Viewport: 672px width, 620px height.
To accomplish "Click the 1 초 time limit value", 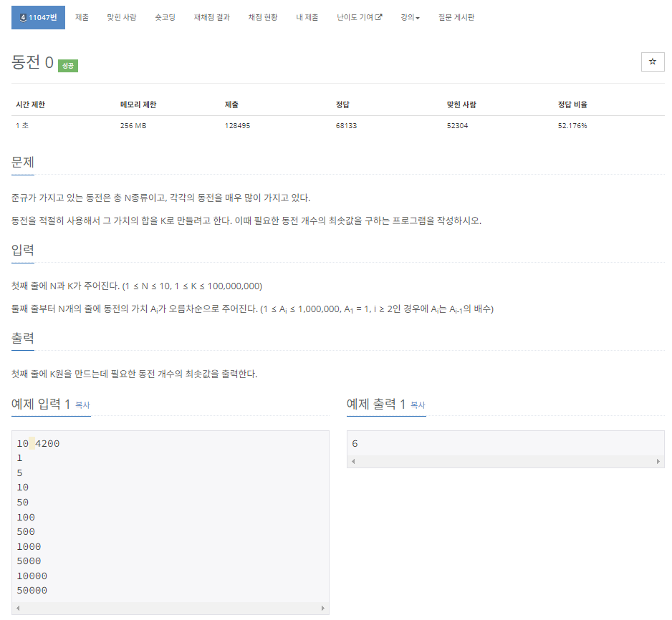I will [x=22, y=126].
